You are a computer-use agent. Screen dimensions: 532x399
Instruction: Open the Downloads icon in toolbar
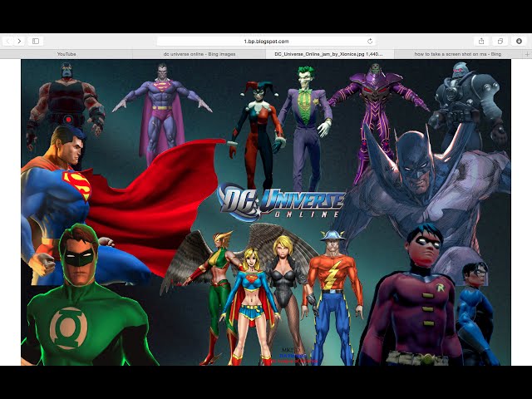[x=519, y=42]
